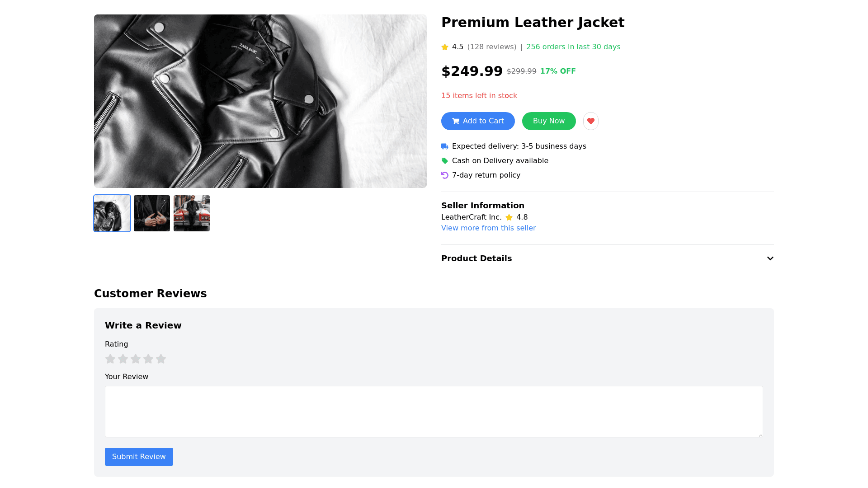The image size is (868, 488).
Task: Add the leather jacket to cart
Action: [x=478, y=121]
